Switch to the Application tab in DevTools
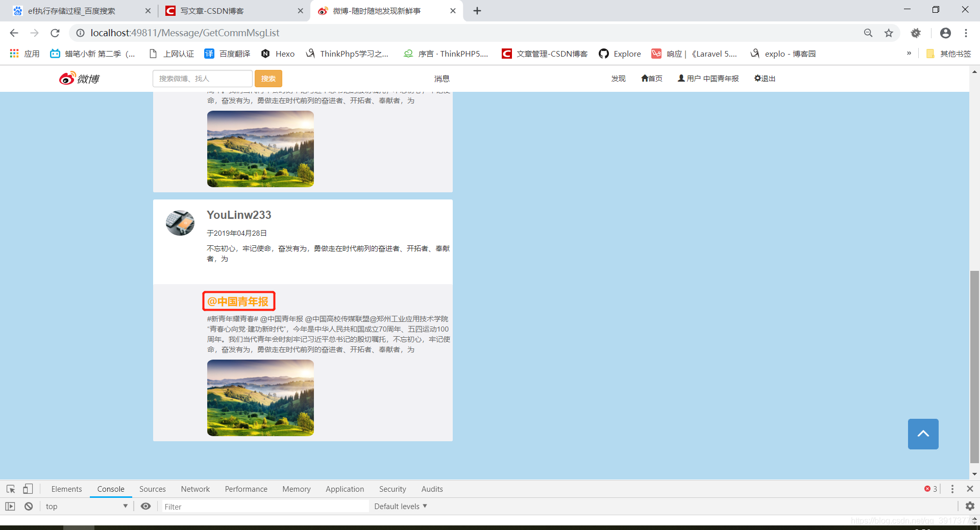 pos(345,489)
